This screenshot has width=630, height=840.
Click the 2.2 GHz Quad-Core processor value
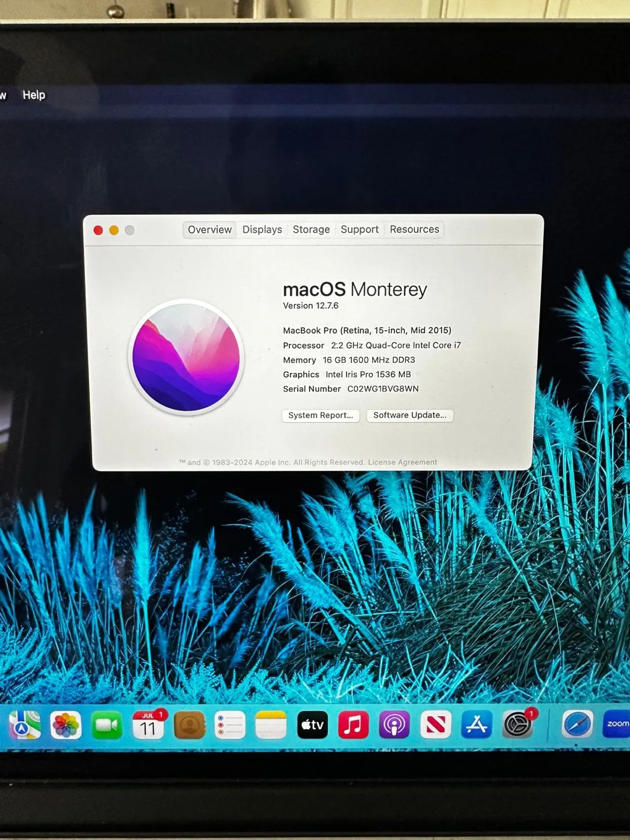(396, 345)
